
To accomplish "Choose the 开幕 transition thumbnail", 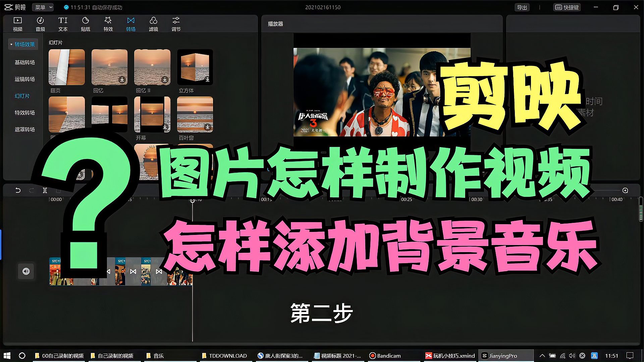I will point(152,114).
